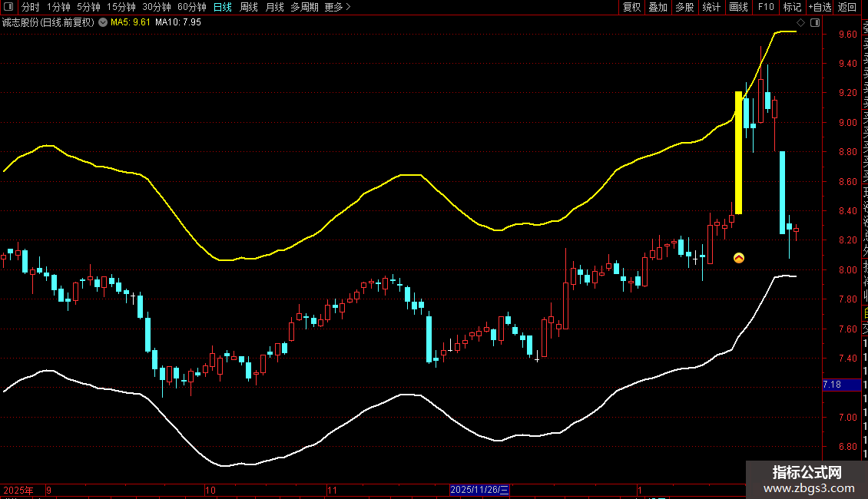Click the 6.80 price axis label
The image size is (868, 499).
[847, 447]
